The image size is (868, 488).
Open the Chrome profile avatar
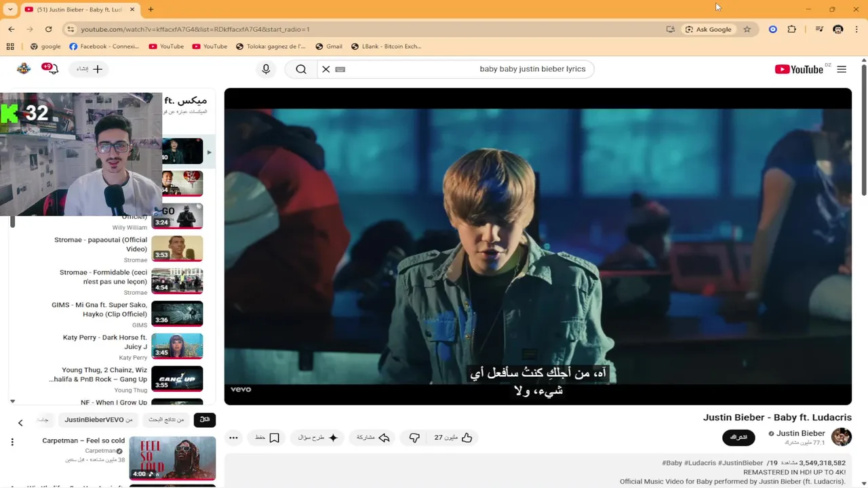click(838, 29)
